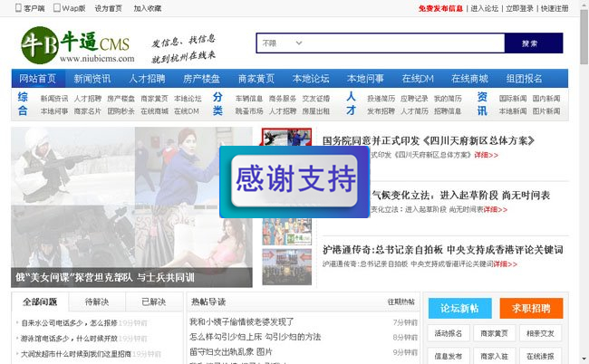Click 进入论坛 link at top

click(485, 8)
